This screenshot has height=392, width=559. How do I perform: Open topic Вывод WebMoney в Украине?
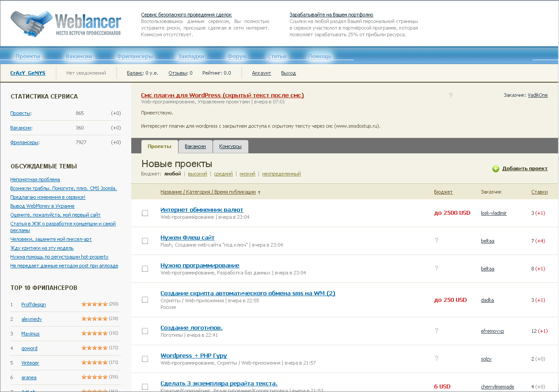click(42, 206)
